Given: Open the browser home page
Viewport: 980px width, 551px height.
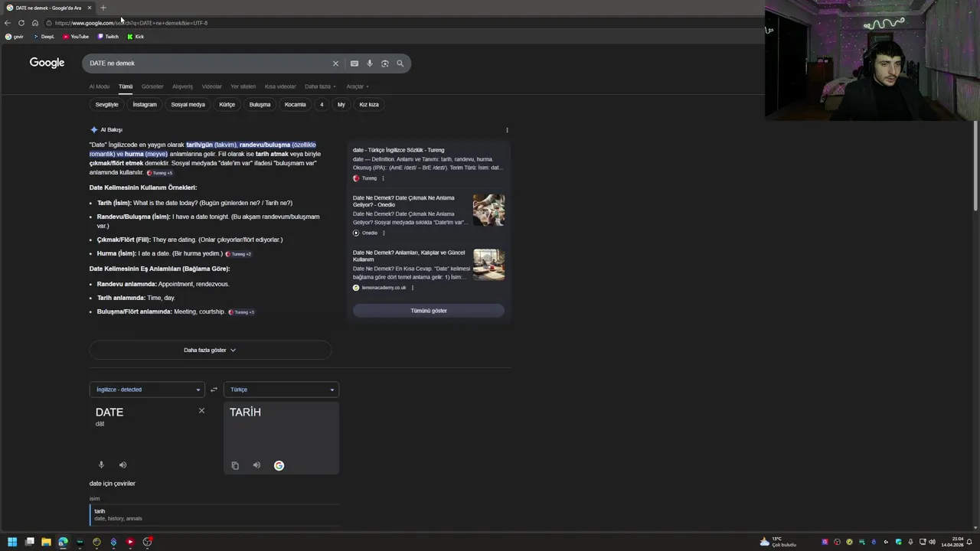Looking at the screenshot, I should 35,23.
